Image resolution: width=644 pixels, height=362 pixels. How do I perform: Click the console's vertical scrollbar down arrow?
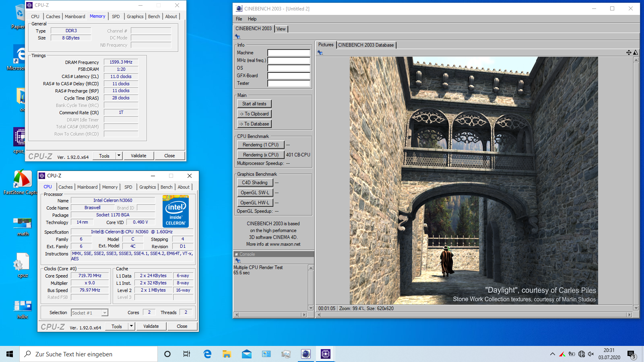click(311, 308)
